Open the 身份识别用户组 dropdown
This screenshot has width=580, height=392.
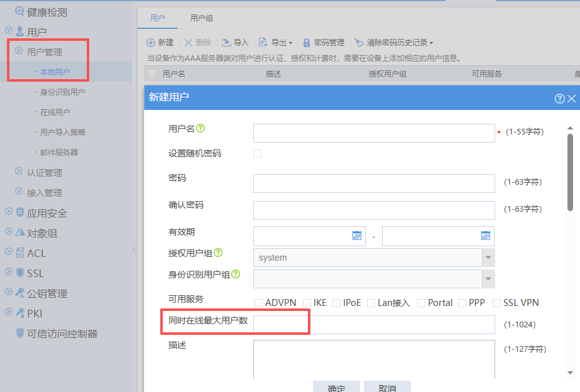coord(488,279)
